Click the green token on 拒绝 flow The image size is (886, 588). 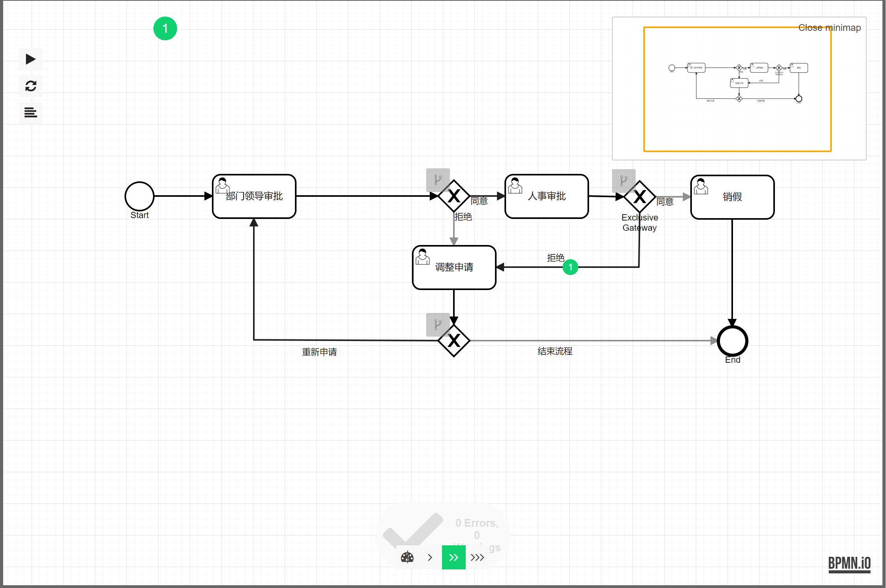570,267
